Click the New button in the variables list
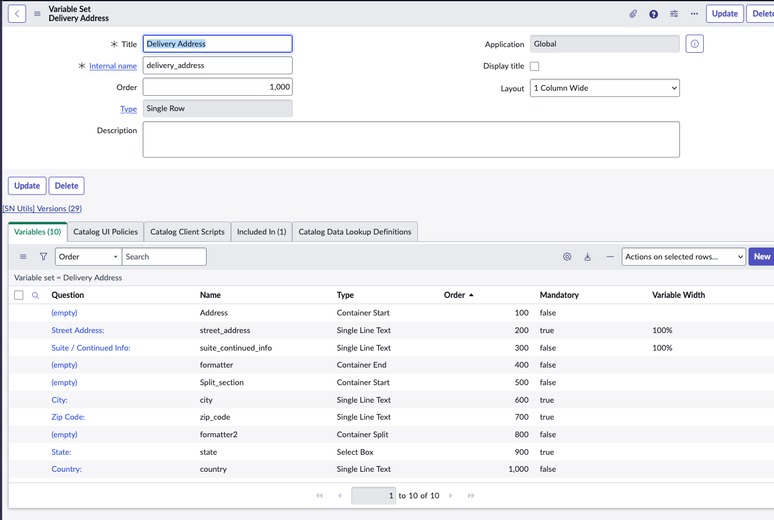The width and height of the screenshot is (774, 520). pyautogui.click(x=761, y=257)
